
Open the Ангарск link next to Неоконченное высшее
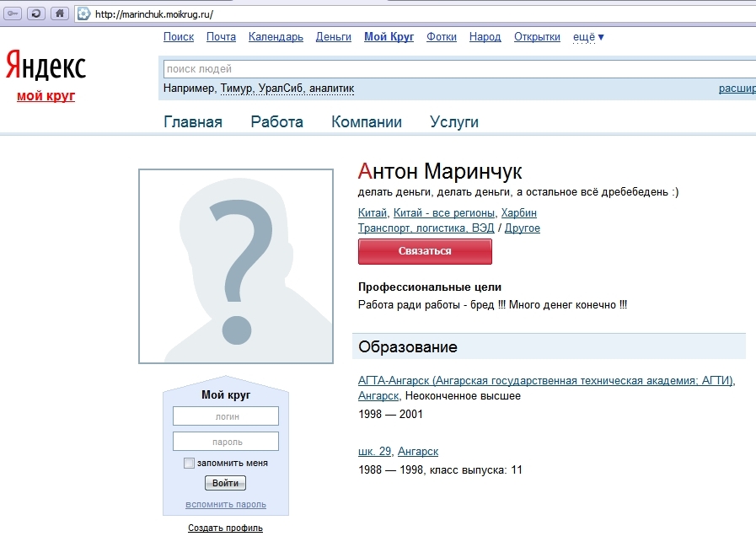click(378, 396)
